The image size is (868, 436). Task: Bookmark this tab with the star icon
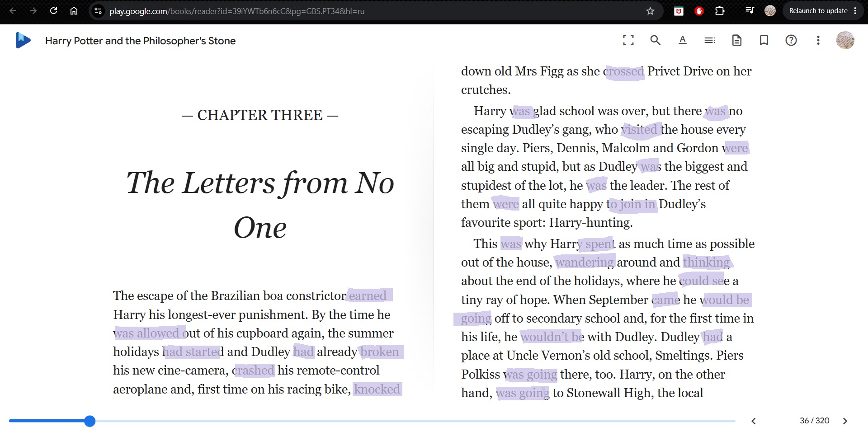click(x=650, y=11)
